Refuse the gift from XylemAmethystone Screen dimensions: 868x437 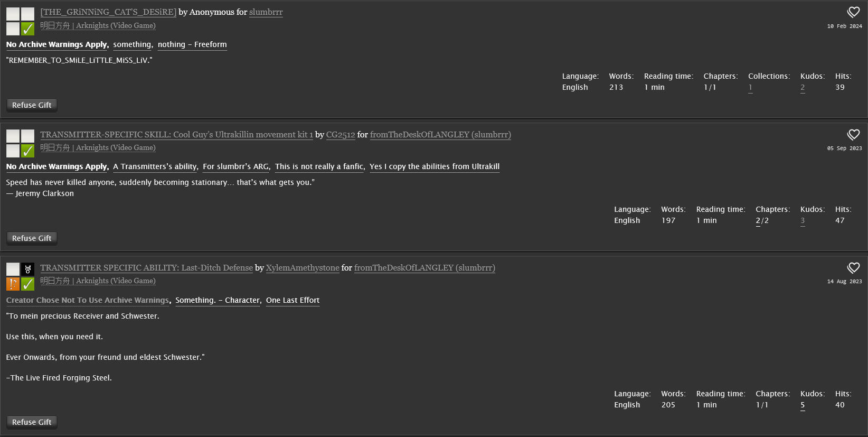pos(32,422)
